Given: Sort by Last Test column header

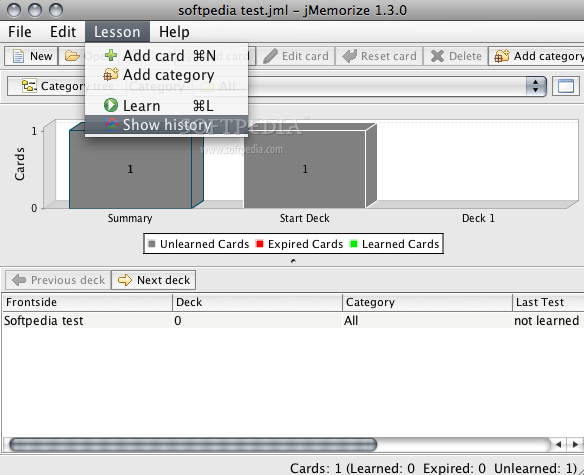Looking at the screenshot, I should click(548, 302).
